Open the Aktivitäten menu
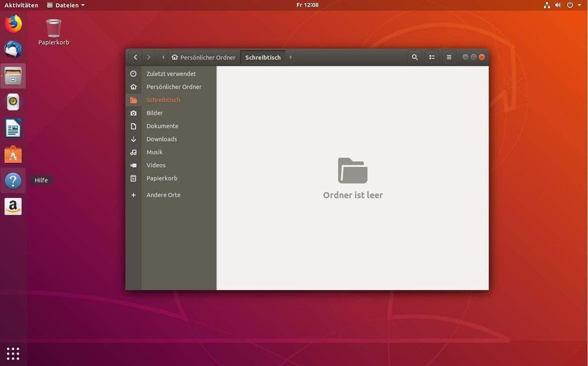This screenshot has height=366, width=588. pos(21,5)
